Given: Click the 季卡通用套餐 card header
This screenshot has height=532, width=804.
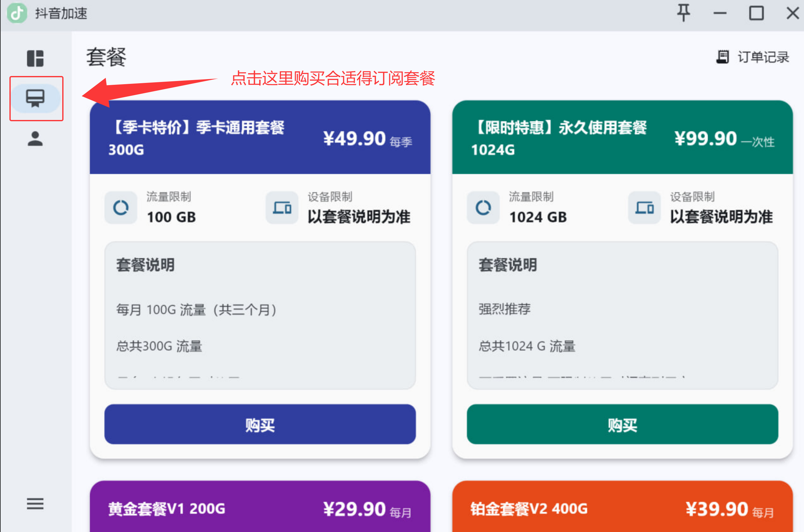Looking at the screenshot, I should pyautogui.click(x=260, y=137).
